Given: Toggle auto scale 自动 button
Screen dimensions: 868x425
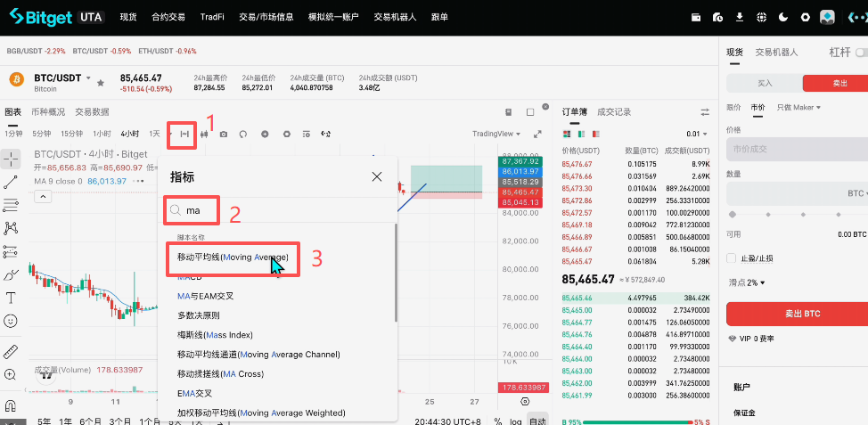Looking at the screenshot, I should [x=537, y=421].
